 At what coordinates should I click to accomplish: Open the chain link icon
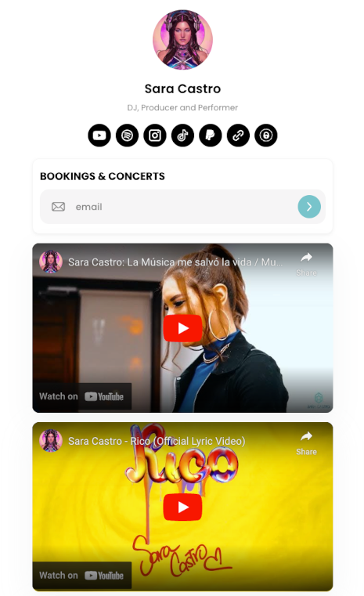pos(238,135)
